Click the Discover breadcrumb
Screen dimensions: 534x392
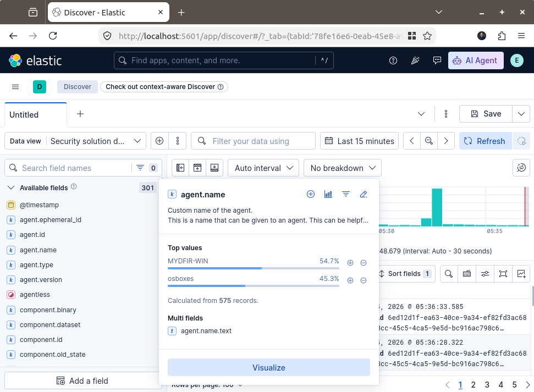78,87
